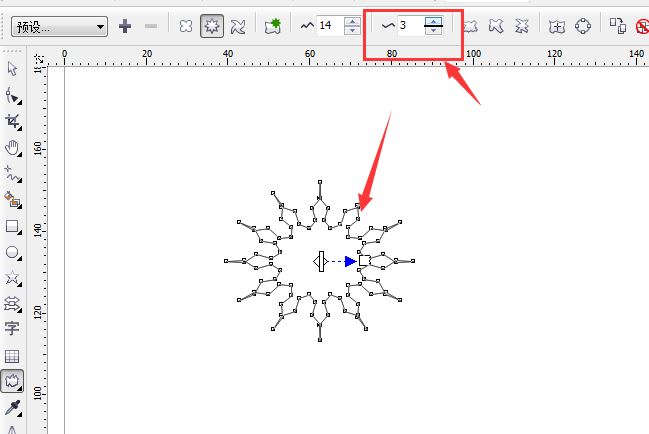Click the Add New Distortion icon

click(x=273, y=26)
